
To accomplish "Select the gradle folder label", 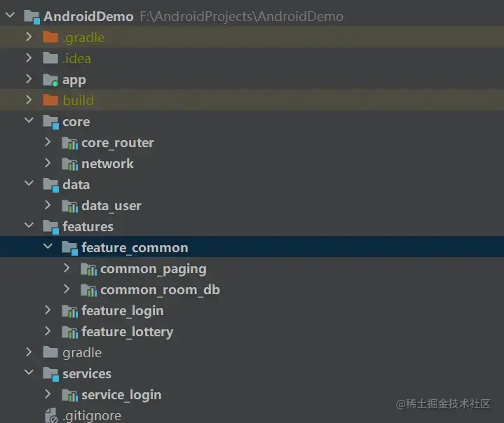I will [x=82, y=353].
